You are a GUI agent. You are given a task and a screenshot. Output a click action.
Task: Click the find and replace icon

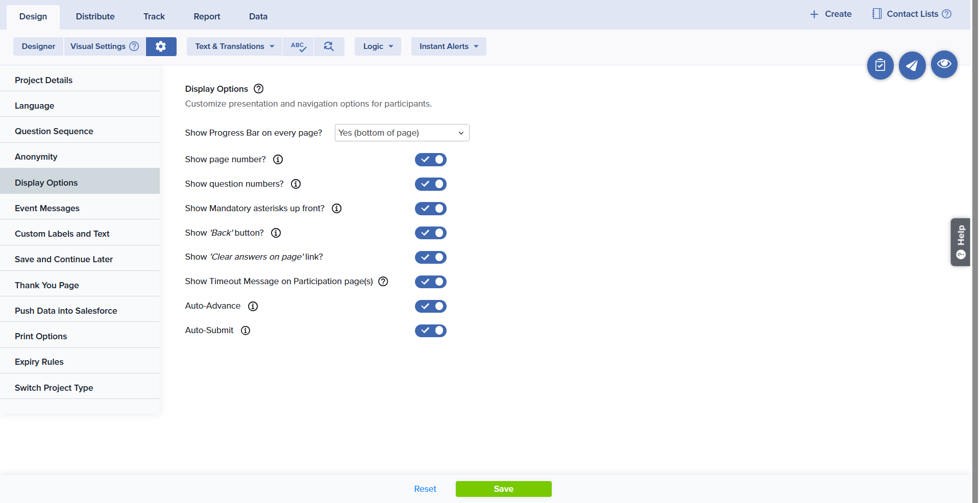pos(329,46)
